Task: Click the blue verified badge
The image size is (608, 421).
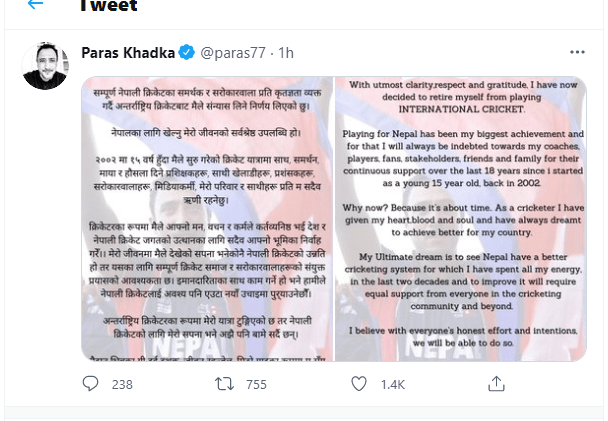Action: tap(186, 52)
